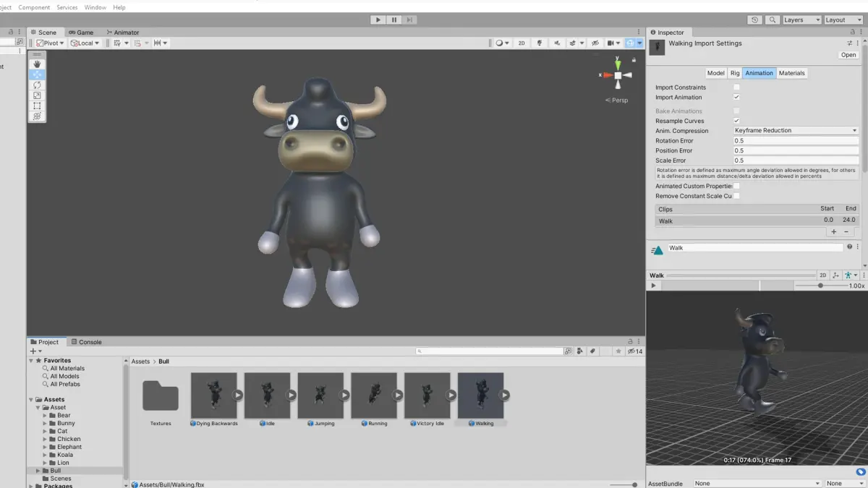Toggle the Import Animation checkbox
Image resolution: width=868 pixels, height=488 pixels.
[736, 98]
